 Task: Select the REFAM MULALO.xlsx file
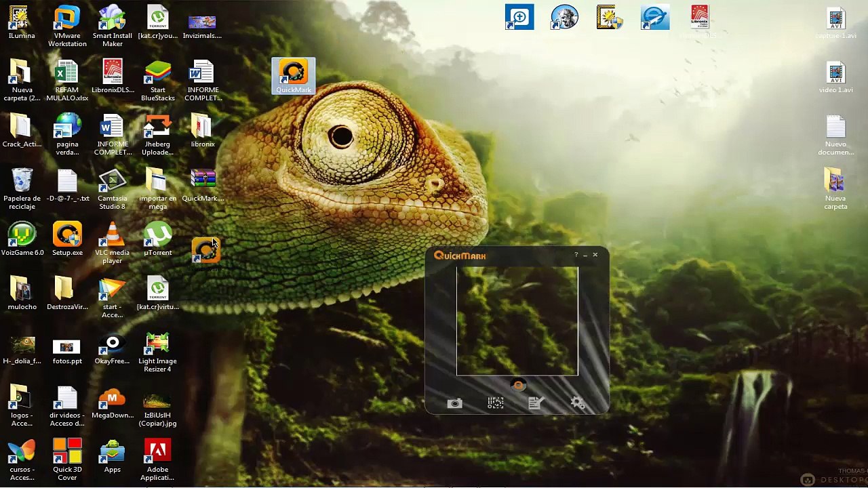(x=67, y=80)
